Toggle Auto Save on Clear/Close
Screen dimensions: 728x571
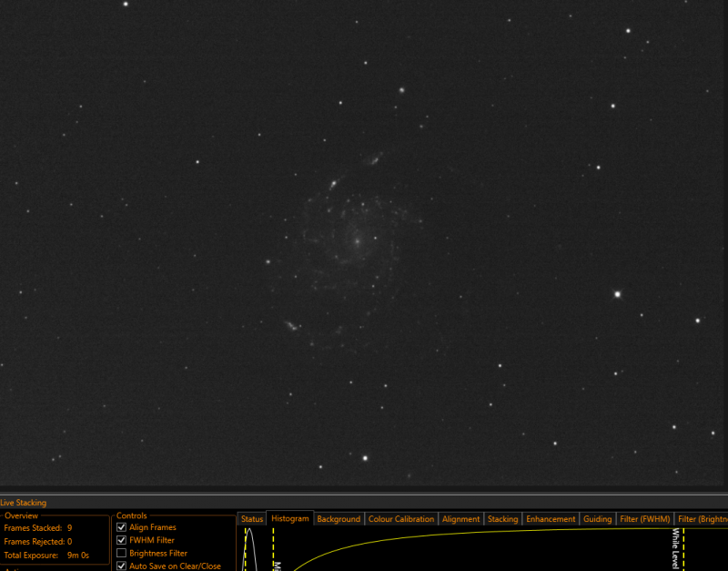tap(121, 566)
